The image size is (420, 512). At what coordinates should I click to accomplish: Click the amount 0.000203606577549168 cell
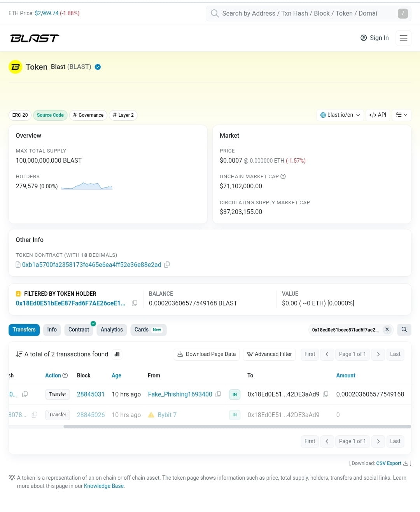(x=370, y=394)
